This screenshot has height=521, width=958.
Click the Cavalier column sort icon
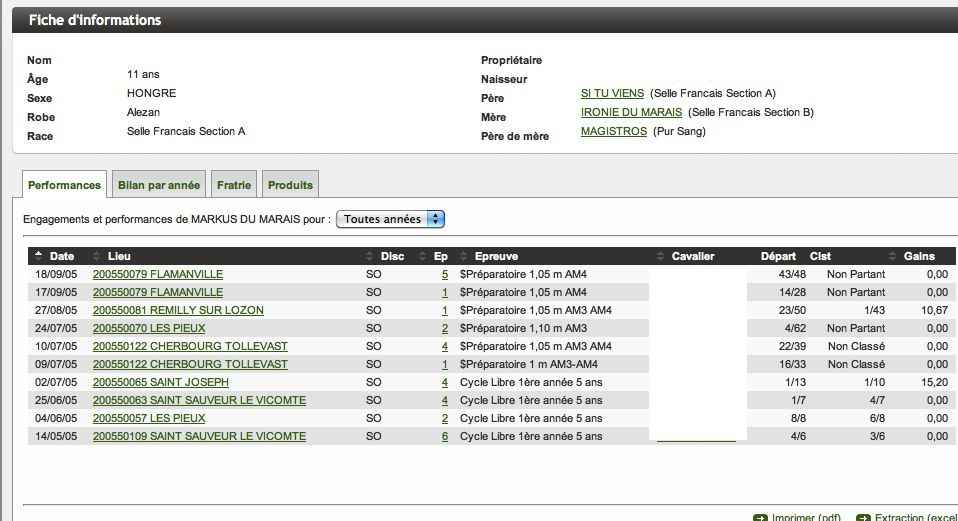pos(661,256)
